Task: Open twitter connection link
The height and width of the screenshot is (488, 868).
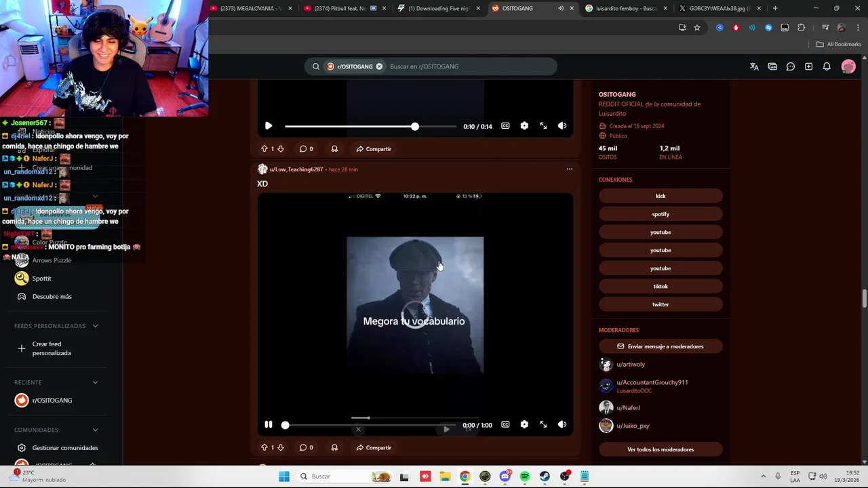Action: click(660, 304)
